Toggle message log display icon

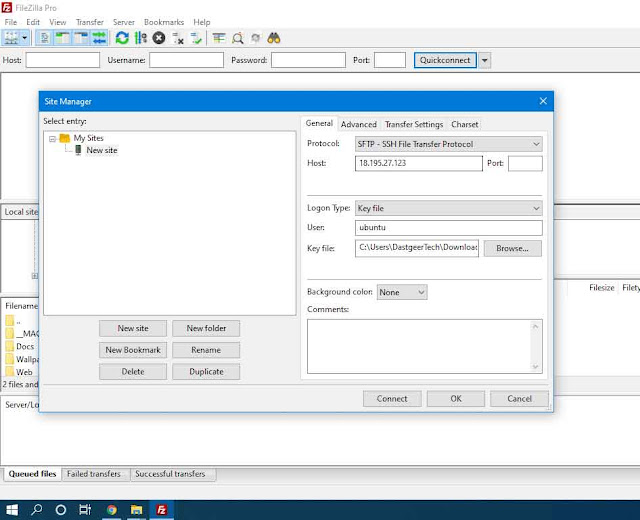(44, 38)
